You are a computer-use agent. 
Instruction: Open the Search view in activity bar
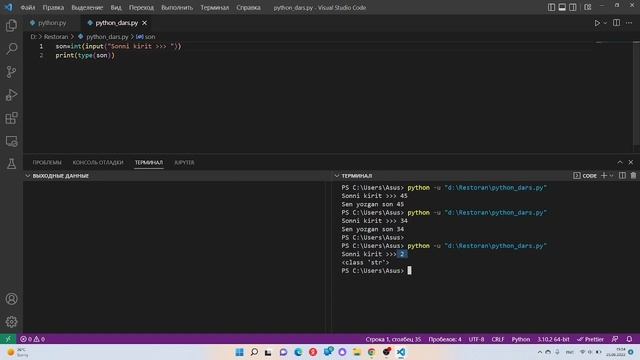[11, 49]
